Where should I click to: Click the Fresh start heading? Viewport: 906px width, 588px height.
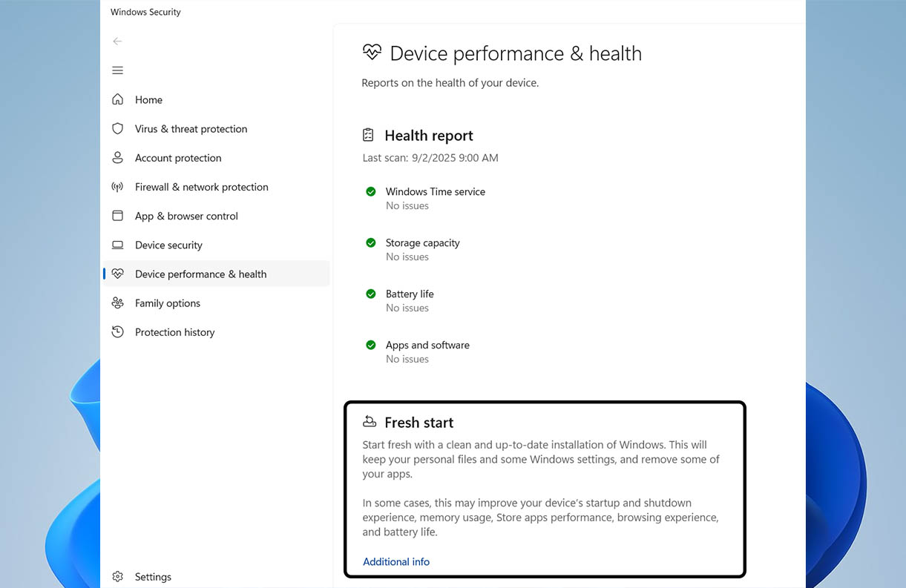pos(418,423)
